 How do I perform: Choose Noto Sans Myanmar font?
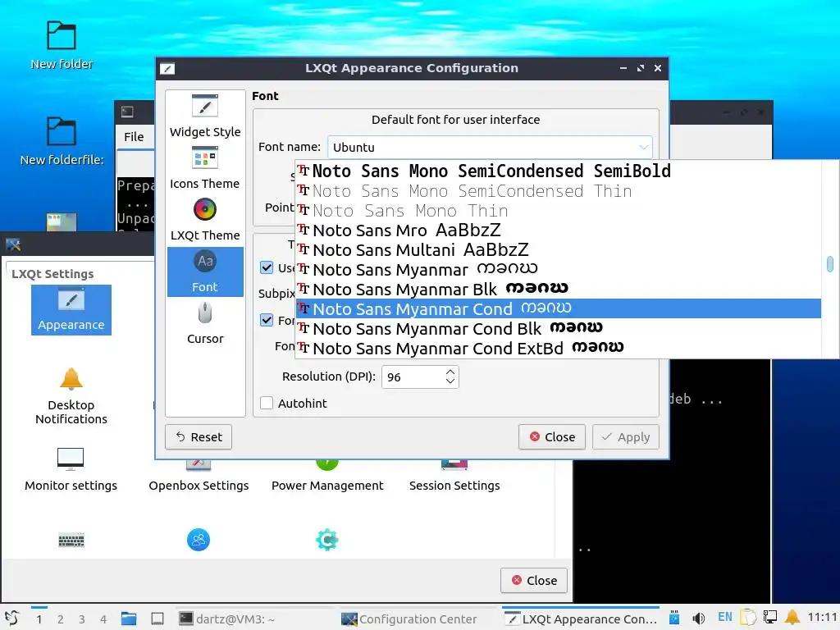[558, 269]
